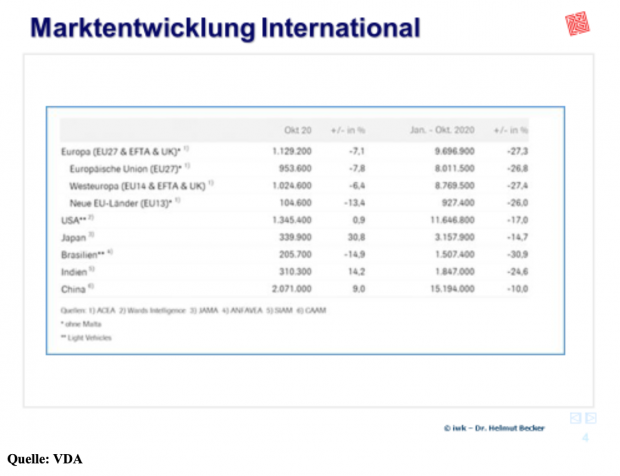Click the previous slide arrow icon

pyautogui.click(x=575, y=417)
